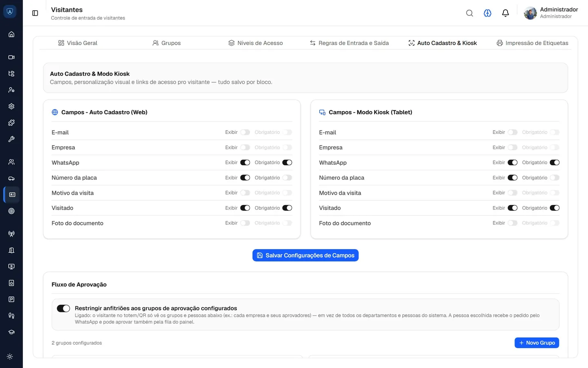The image size is (588, 368).
Task: Open the gear settings icon in the sidebar
Action: pos(11,106)
